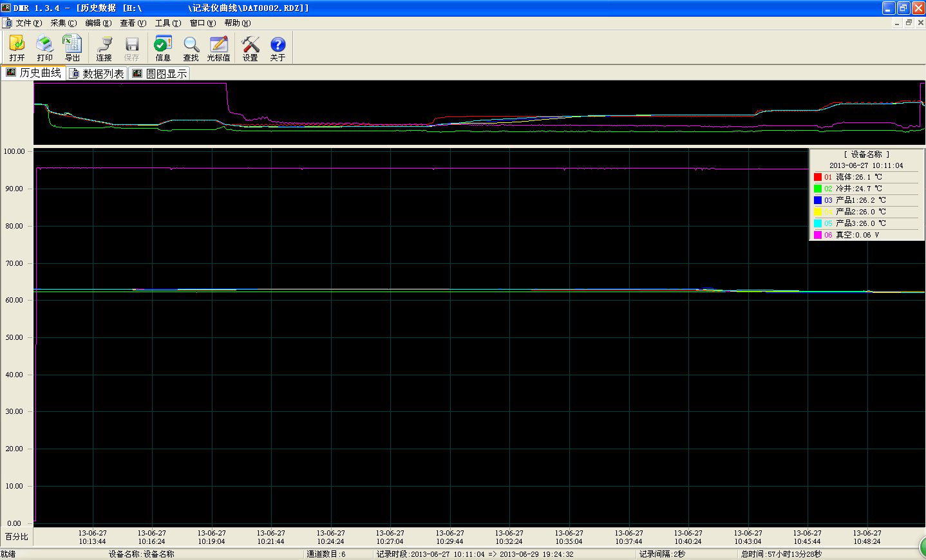Show file info with 信息 icon

point(163,48)
